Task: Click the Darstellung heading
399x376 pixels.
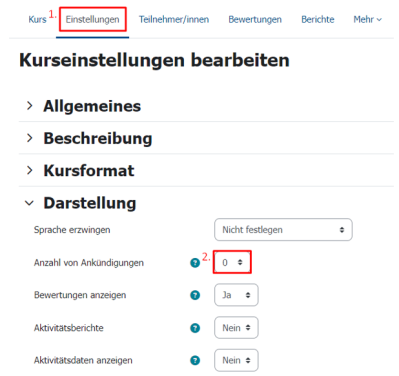Action: pyautogui.click(x=90, y=203)
